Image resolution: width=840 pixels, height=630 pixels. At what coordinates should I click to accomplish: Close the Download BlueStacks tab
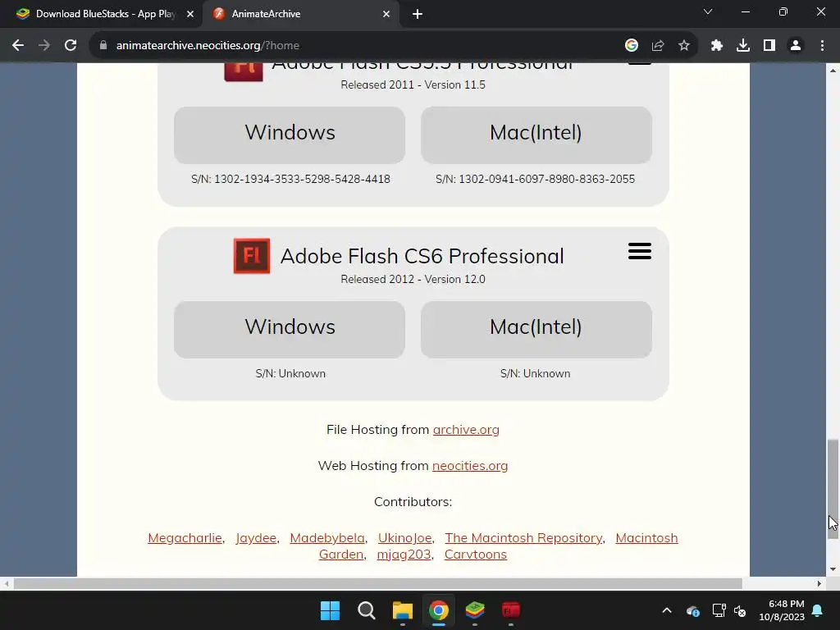click(190, 14)
